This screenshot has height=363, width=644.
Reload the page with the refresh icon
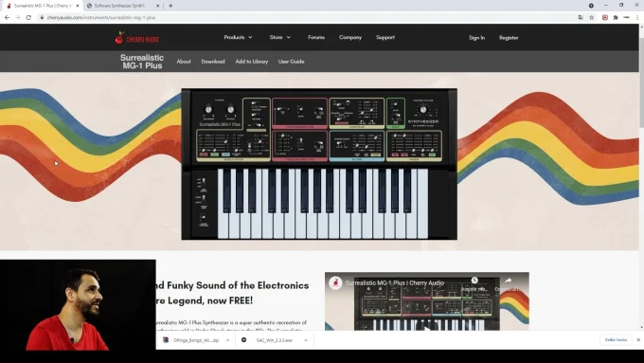28,18
